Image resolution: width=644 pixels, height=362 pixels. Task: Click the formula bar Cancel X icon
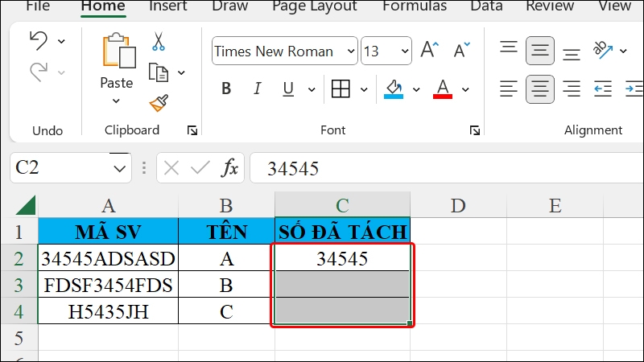(x=171, y=168)
